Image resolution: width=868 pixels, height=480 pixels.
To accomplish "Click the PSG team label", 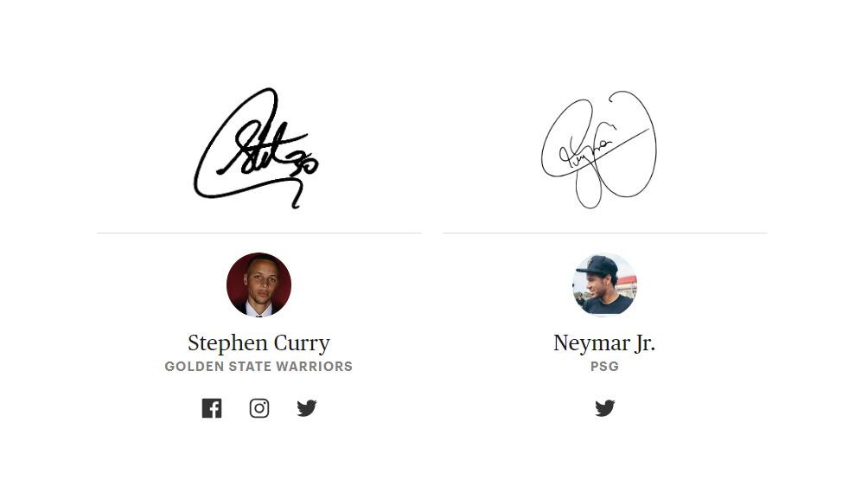I will pos(604,367).
